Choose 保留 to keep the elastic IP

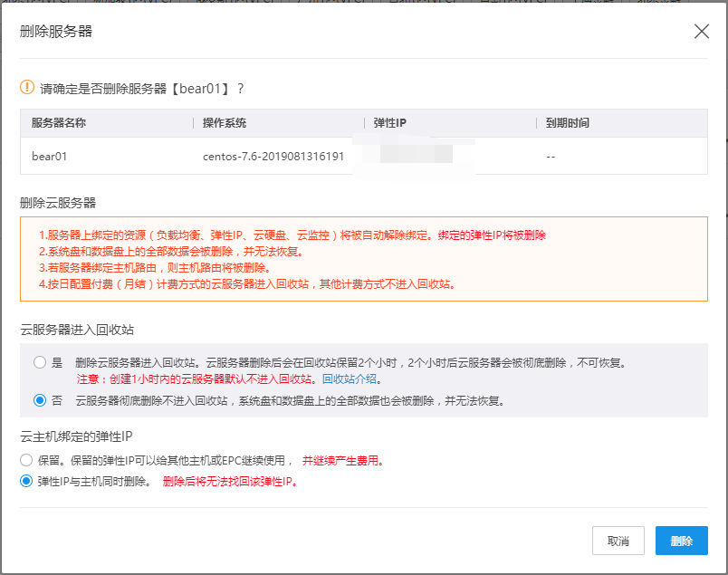pos(26,460)
